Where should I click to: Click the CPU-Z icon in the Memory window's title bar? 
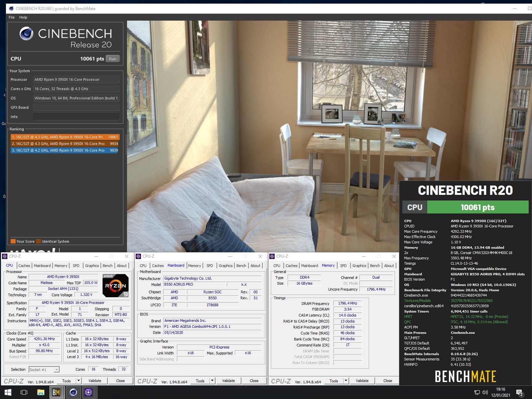(272, 256)
